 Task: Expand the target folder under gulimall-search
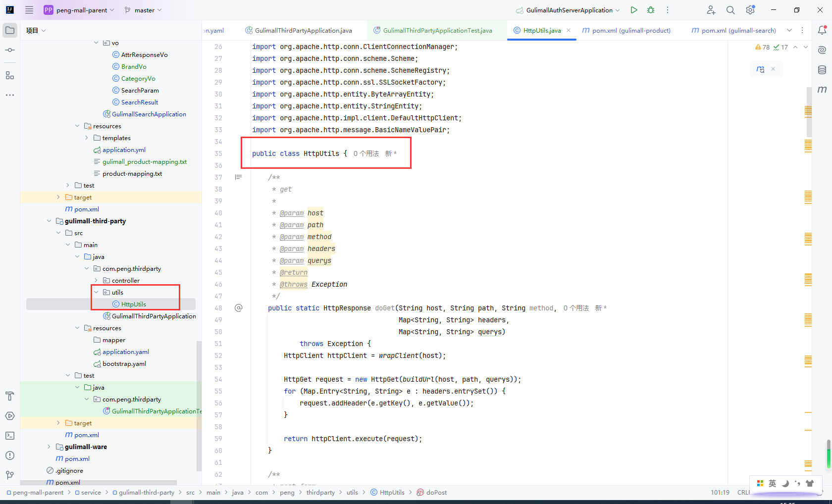click(58, 197)
